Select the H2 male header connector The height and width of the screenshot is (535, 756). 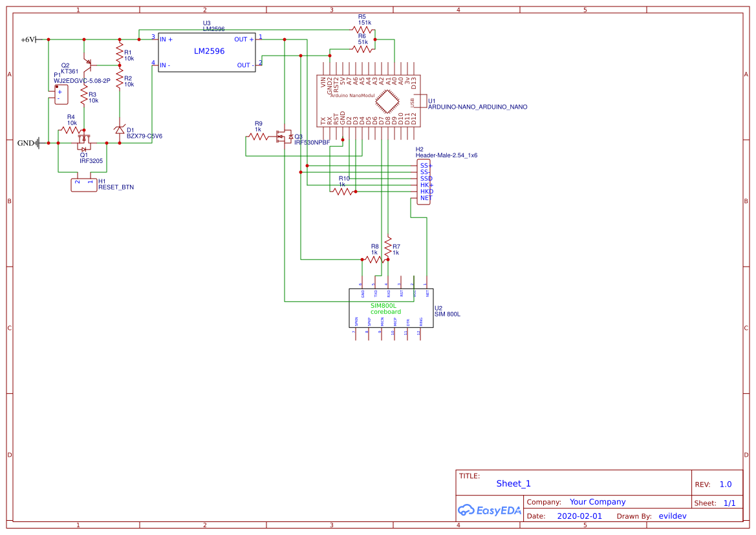click(x=424, y=182)
